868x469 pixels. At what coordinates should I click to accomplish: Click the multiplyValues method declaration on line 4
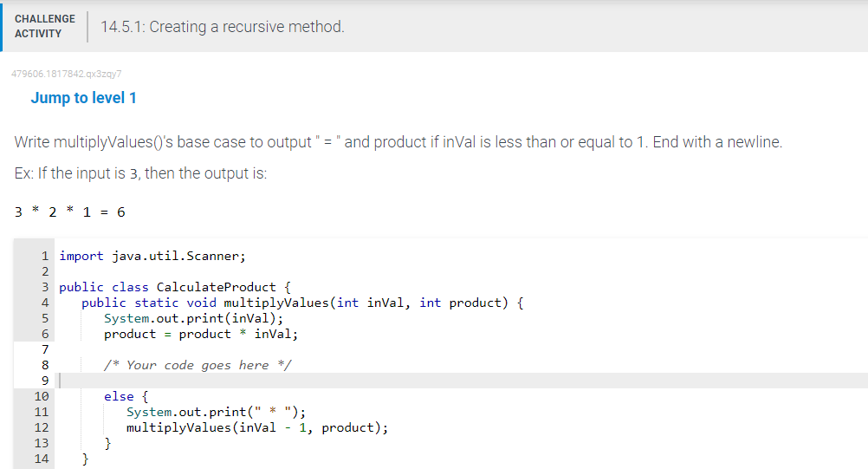[x=302, y=303]
